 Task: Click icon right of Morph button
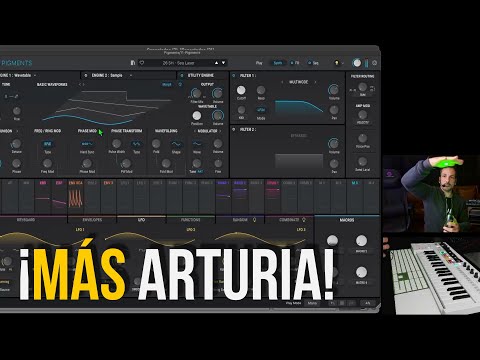pyautogui.click(x=180, y=85)
